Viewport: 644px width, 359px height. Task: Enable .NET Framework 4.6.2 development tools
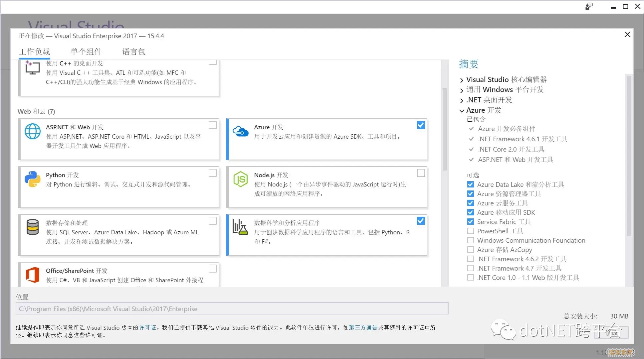tap(470, 259)
